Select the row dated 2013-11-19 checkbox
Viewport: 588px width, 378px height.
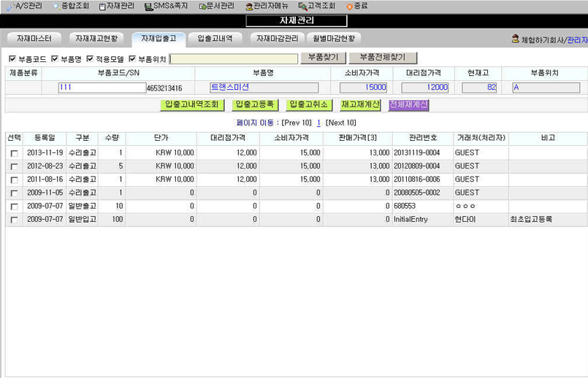pos(14,153)
